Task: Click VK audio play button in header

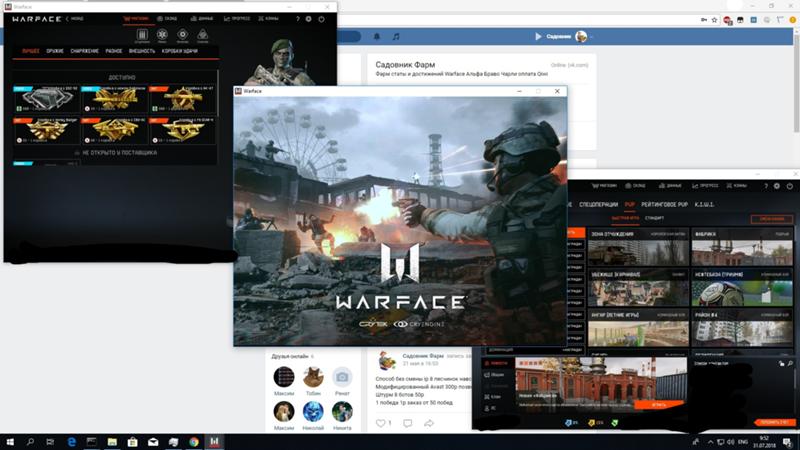Action: coord(538,37)
